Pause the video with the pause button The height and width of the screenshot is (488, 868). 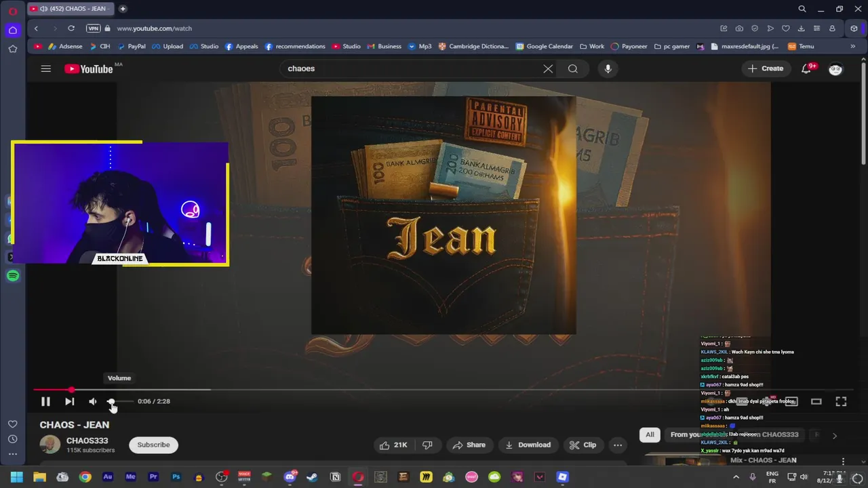click(x=45, y=401)
